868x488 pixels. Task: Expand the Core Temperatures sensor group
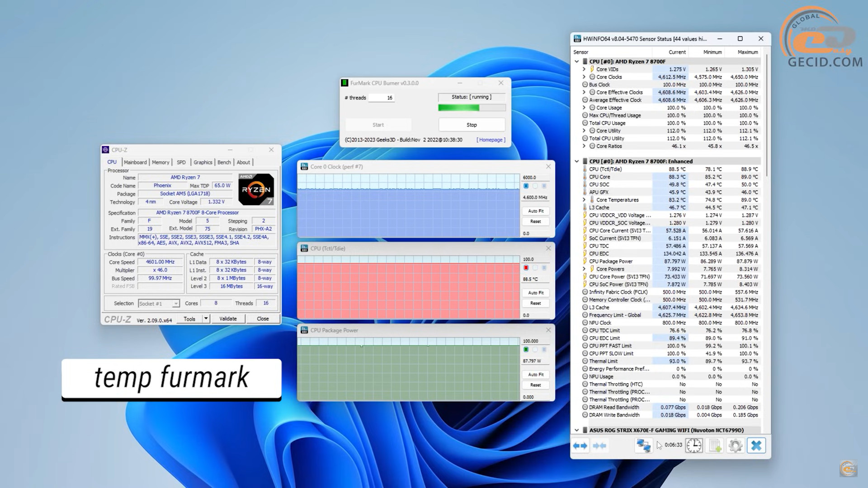pyautogui.click(x=584, y=200)
